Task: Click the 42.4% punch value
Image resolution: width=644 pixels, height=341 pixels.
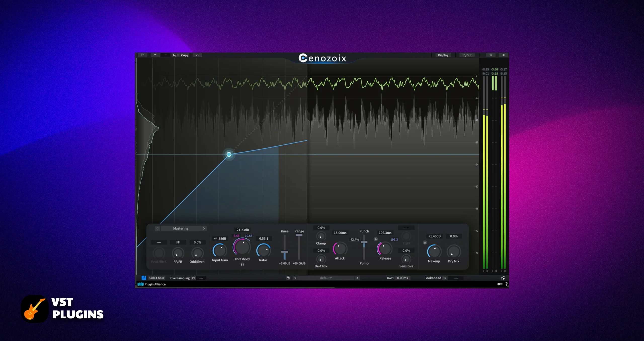Action: [355, 239]
